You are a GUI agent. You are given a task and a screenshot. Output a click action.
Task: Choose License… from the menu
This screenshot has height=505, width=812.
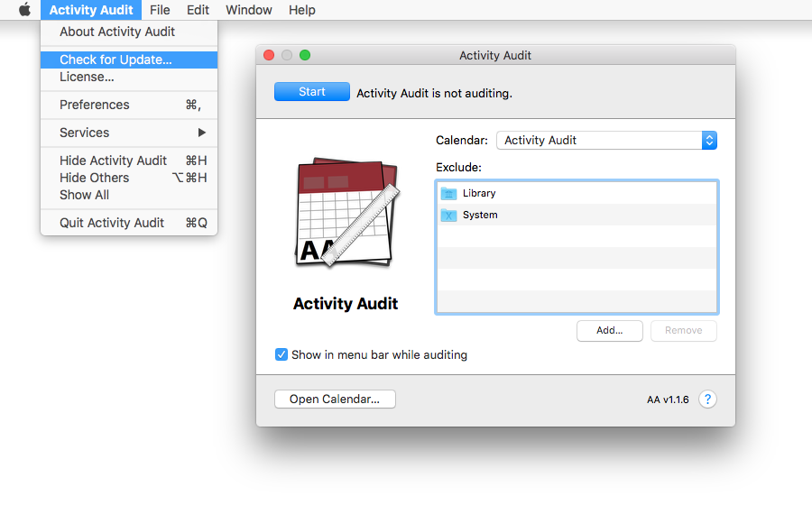point(129,77)
